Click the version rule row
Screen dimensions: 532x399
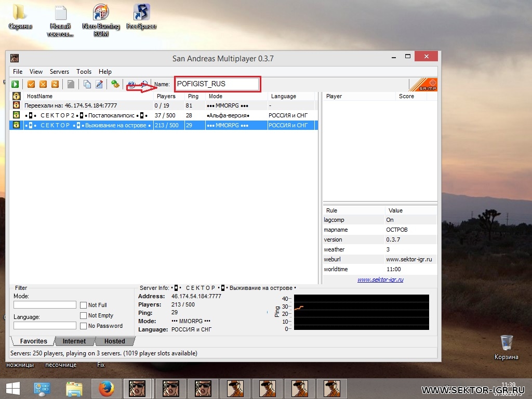pos(380,240)
